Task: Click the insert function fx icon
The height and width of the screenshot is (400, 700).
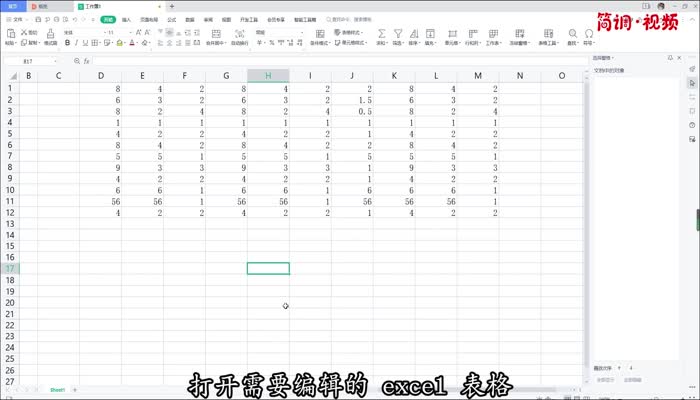Action: tap(87, 61)
